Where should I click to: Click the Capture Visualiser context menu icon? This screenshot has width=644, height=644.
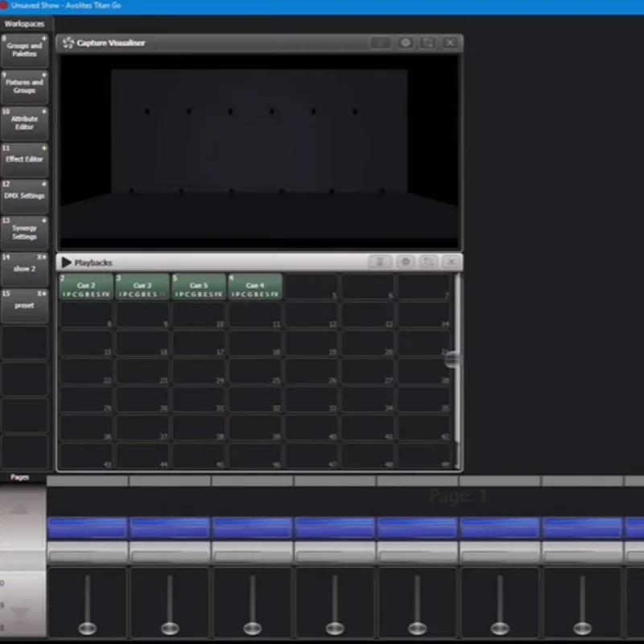click(381, 43)
